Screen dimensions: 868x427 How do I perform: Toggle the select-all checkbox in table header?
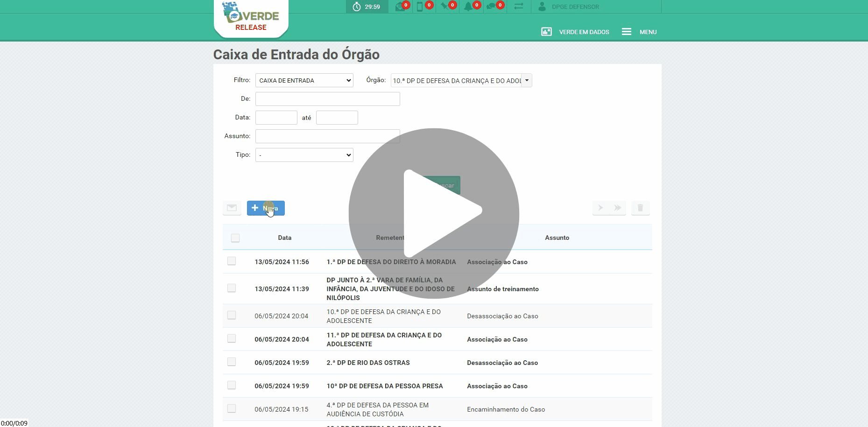click(x=235, y=238)
